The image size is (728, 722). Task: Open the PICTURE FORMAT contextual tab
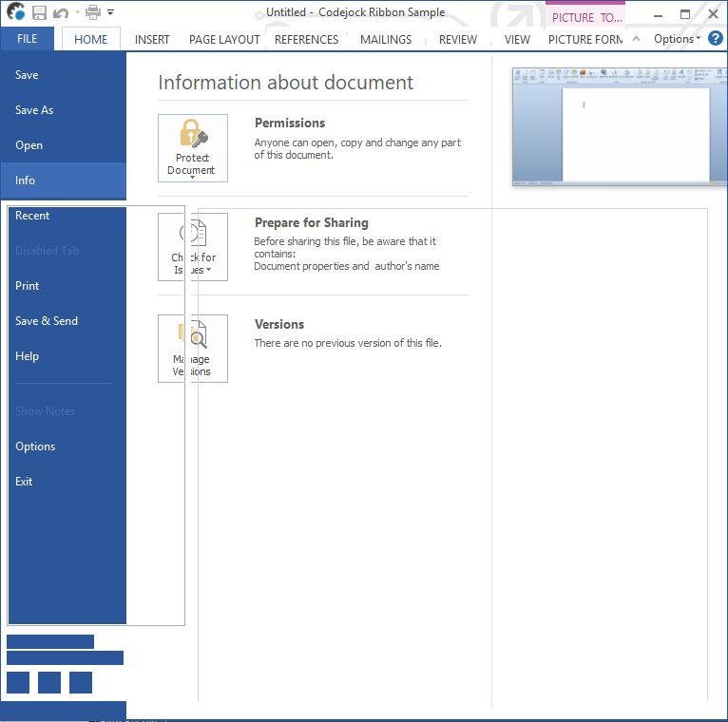(585, 40)
